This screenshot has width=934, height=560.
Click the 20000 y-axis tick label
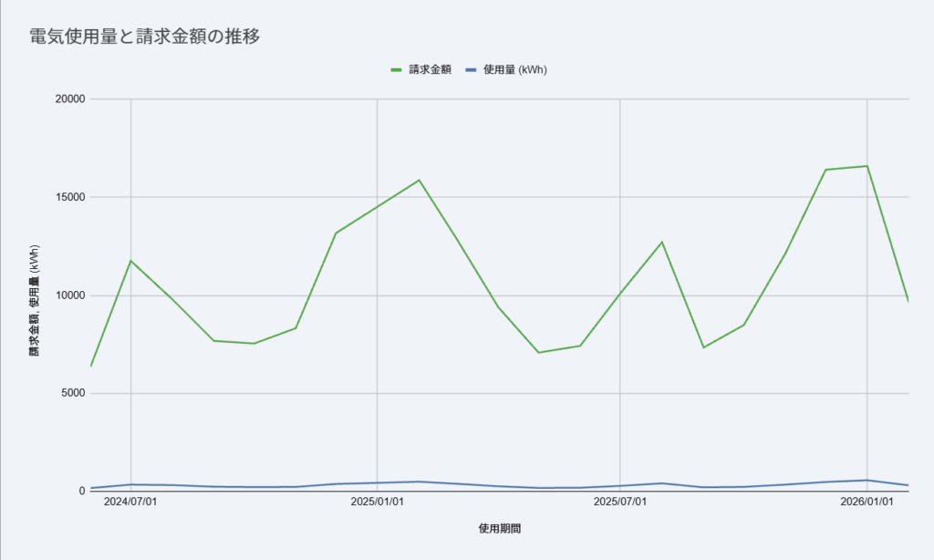coord(70,99)
